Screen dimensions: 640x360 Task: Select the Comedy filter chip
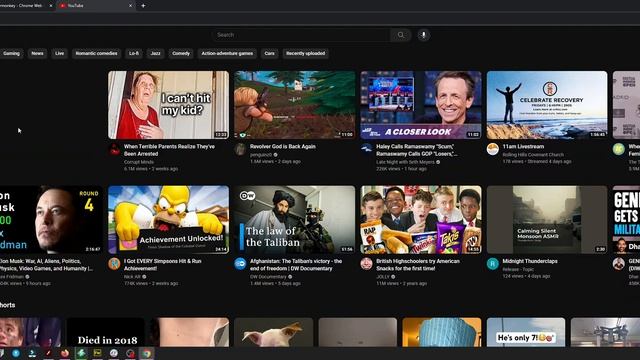coord(181,53)
